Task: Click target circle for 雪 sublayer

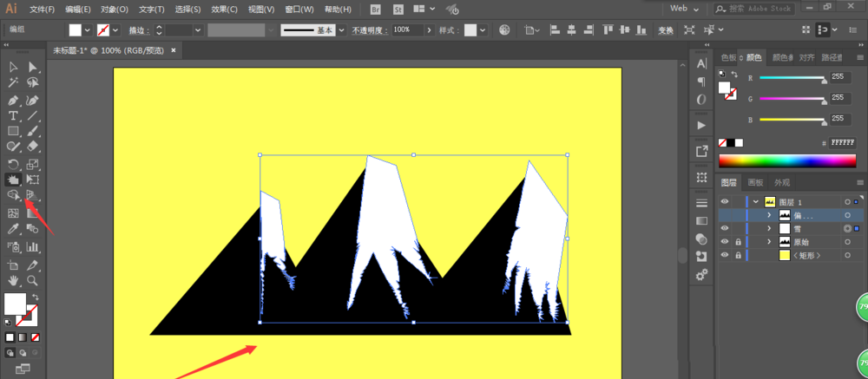Action: pos(847,228)
